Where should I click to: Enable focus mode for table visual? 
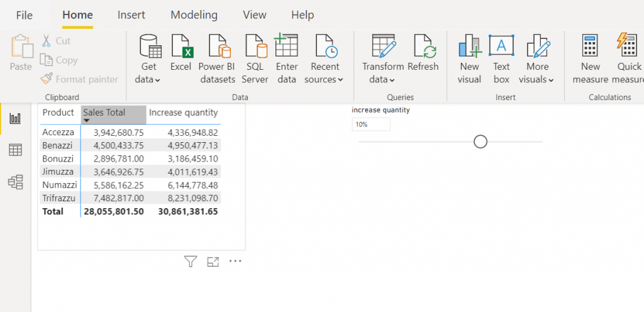tap(213, 262)
